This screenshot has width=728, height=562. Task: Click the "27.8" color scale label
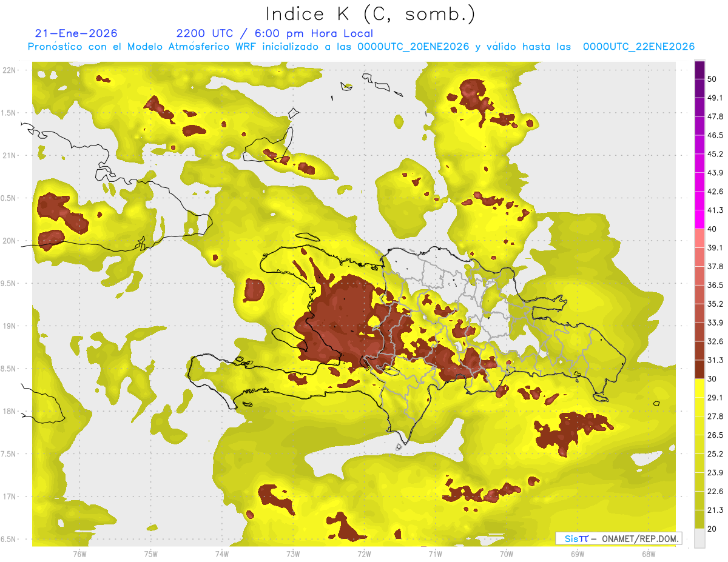[715, 416]
